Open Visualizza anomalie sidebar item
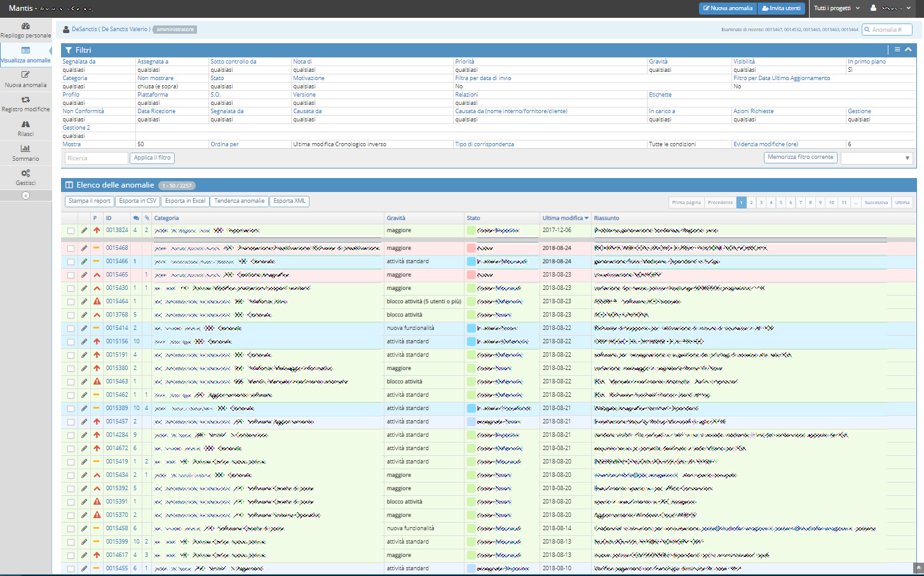 pos(25,55)
